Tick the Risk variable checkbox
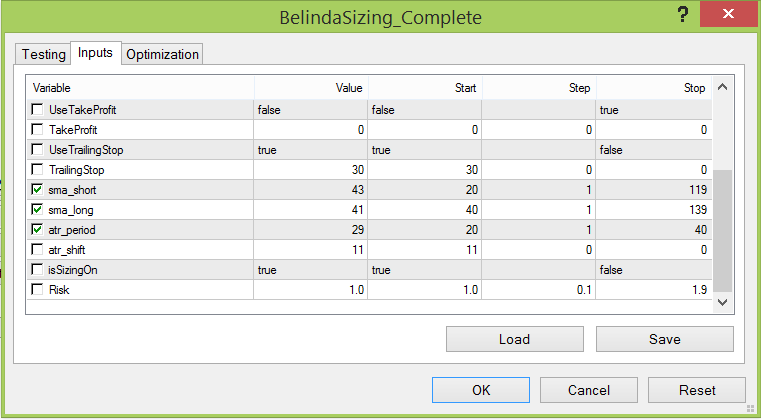761x420 pixels. 37,289
